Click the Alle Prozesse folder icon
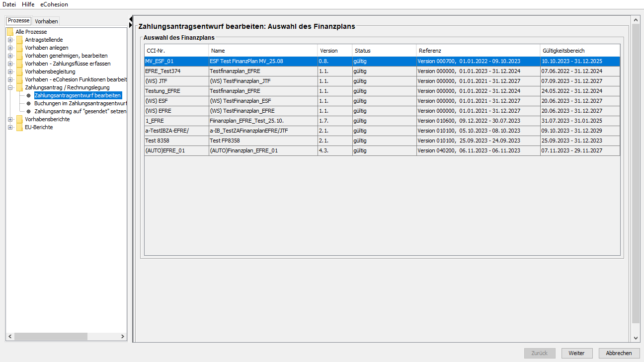 (10, 32)
